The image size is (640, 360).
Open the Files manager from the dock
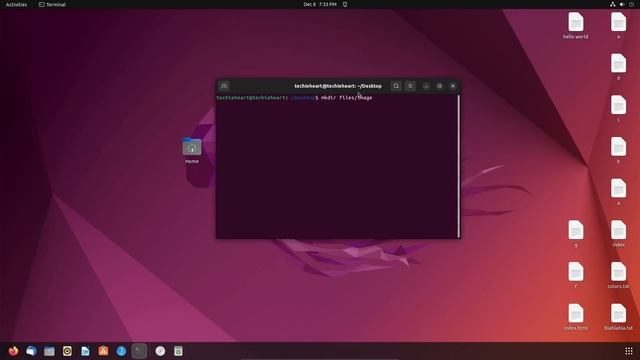coord(49,351)
